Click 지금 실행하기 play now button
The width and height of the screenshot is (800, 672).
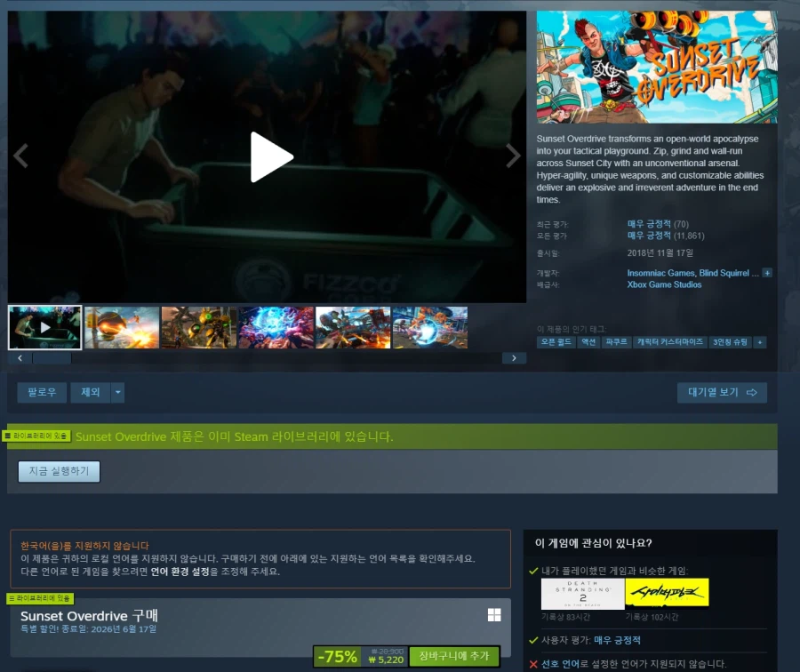coord(60,471)
